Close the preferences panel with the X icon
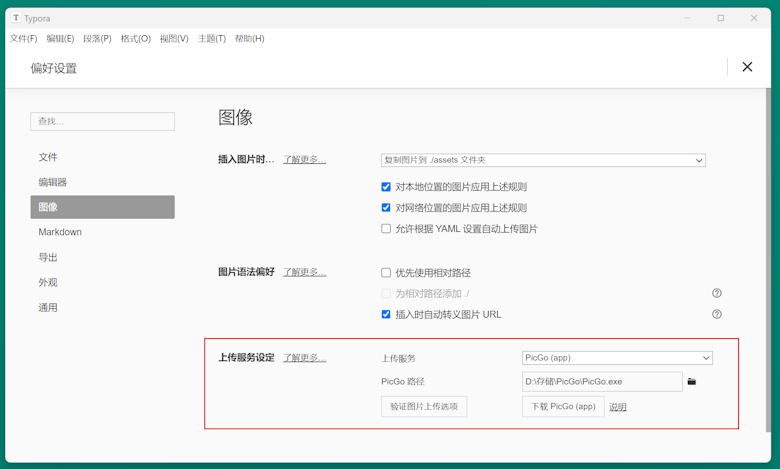This screenshot has height=469, width=780. pos(747,67)
